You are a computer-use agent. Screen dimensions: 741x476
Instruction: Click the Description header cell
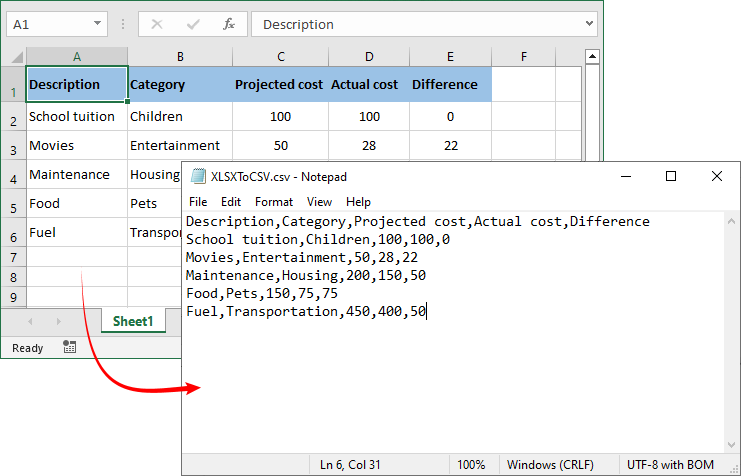(x=77, y=84)
